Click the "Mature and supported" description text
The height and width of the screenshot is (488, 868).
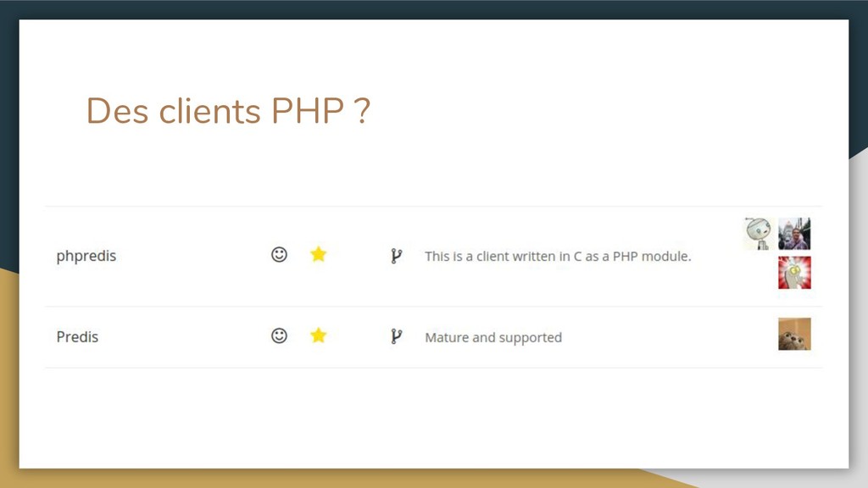tap(493, 337)
